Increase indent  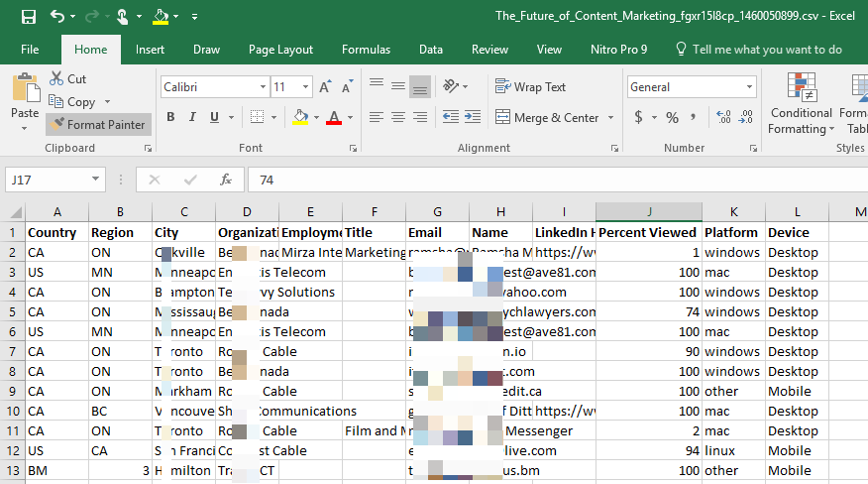pos(473,117)
